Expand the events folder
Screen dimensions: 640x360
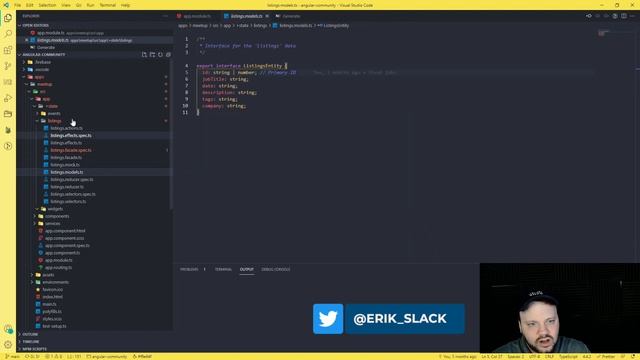click(x=54, y=113)
